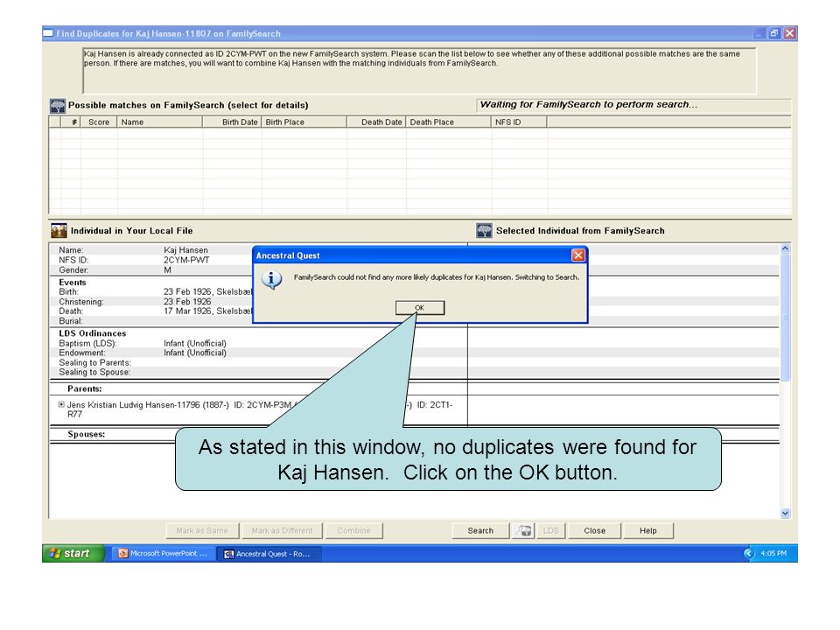This screenshot has width=840, height=630.
Task: Click the window icon in title bar
Action: tap(48, 33)
